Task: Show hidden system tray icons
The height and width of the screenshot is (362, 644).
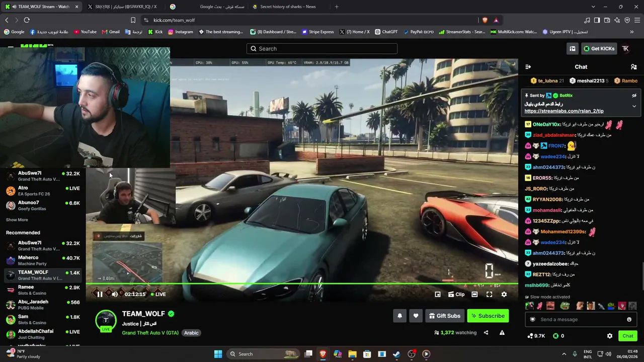Action: coord(563,354)
